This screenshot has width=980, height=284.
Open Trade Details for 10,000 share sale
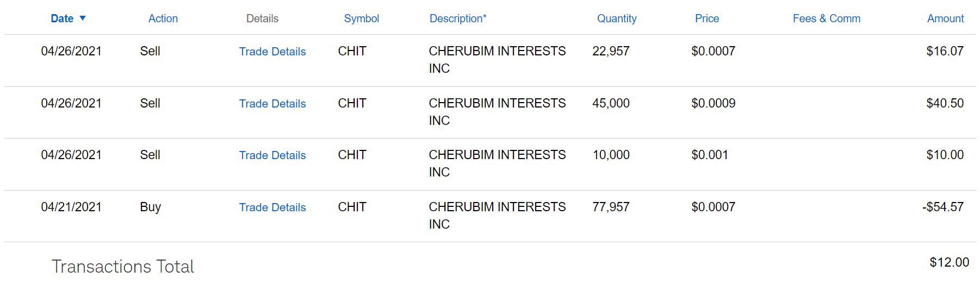tap(272, 155)
